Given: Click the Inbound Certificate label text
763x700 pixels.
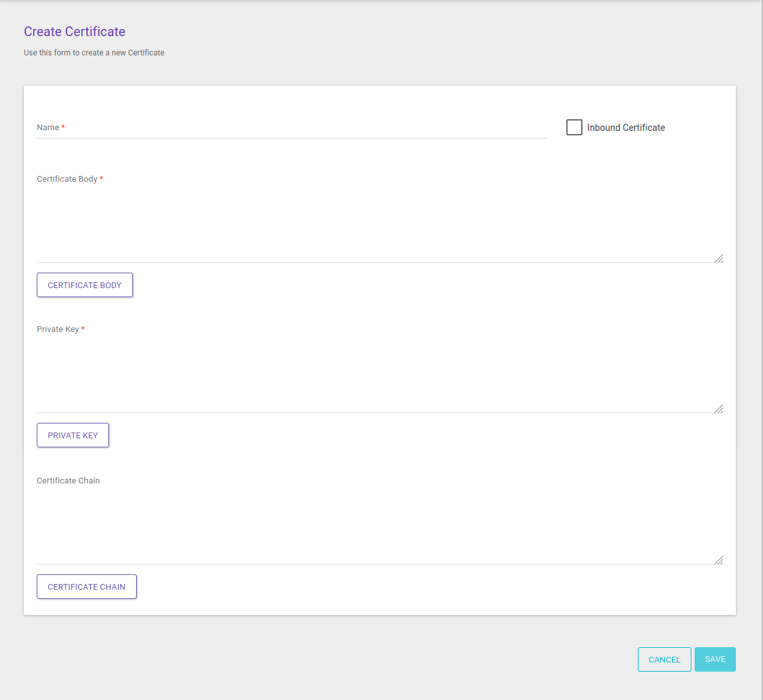Looking at the screenshot, I should pos(625,127).
